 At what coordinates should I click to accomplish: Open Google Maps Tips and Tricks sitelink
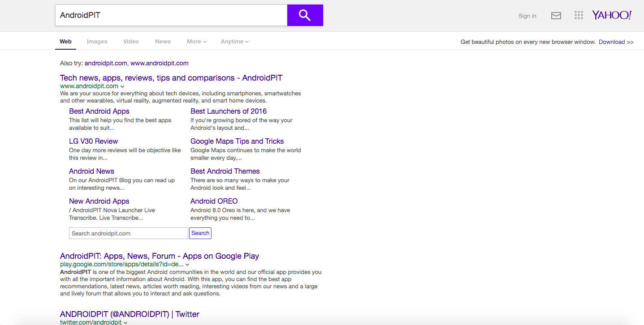pos(237,141)
